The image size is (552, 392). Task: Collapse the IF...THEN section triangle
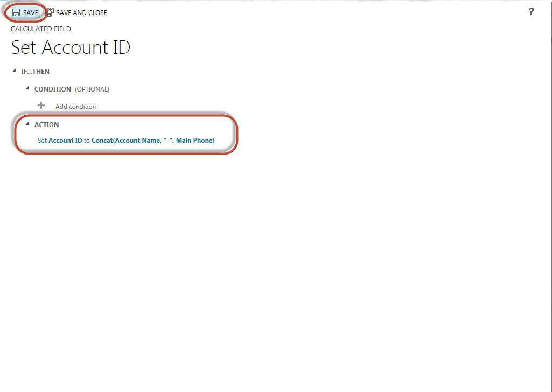click(14, 71)
